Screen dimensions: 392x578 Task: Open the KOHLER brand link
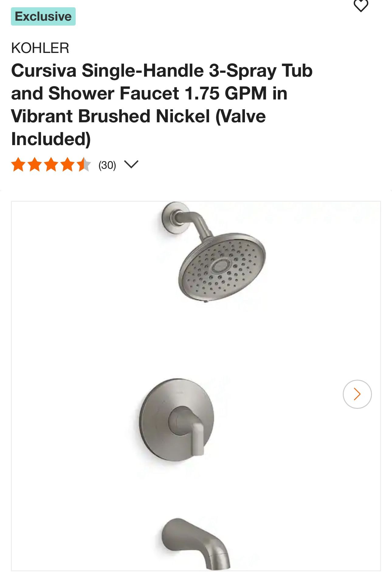40,48
